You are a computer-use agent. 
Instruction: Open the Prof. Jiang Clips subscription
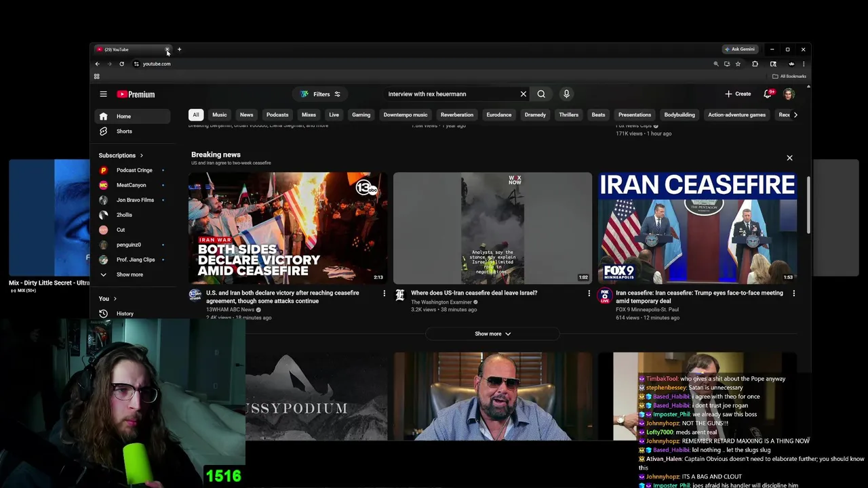pos(131,260)
